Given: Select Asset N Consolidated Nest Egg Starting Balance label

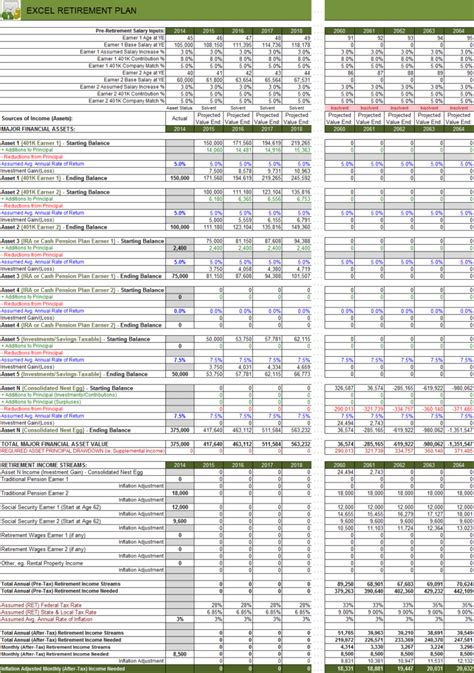Looking at the screenshot, I should click(x=67, y=388).
